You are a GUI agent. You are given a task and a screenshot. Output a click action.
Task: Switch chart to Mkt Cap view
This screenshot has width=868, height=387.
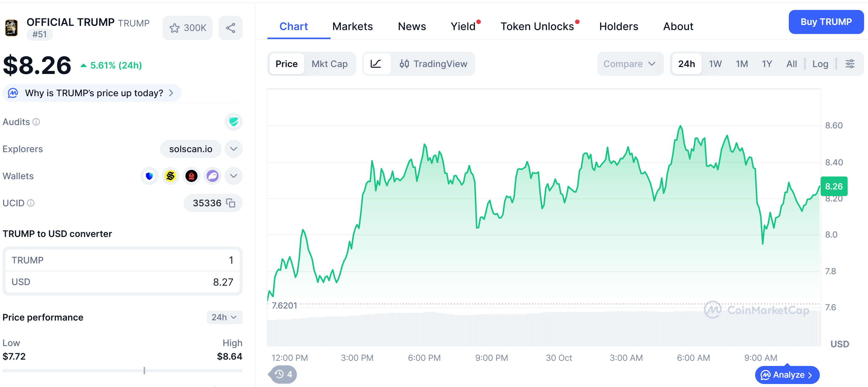(x=329, y=64)
